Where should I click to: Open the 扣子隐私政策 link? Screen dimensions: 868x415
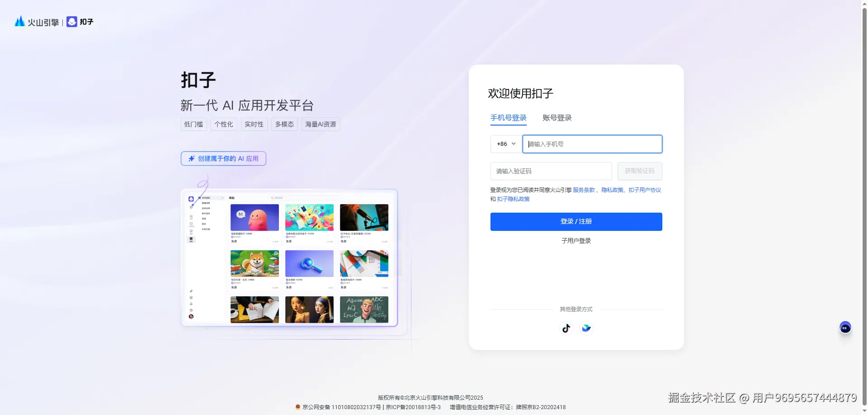click(514, 199)
